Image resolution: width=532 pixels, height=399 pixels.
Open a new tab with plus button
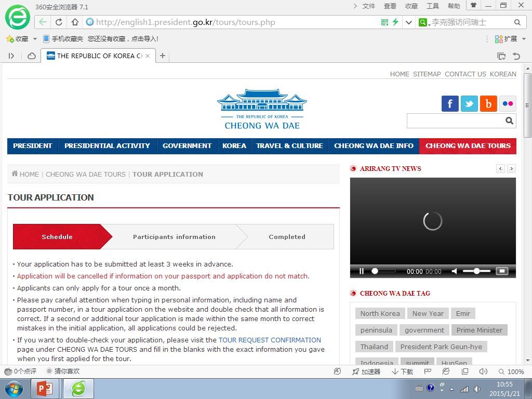tap(163, 56)
